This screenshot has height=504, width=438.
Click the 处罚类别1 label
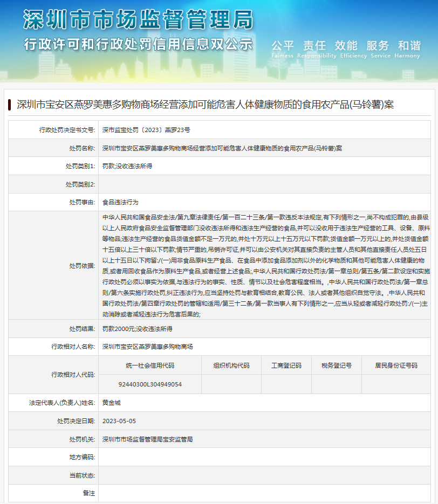pyautogui.click(x=80, y=166)
